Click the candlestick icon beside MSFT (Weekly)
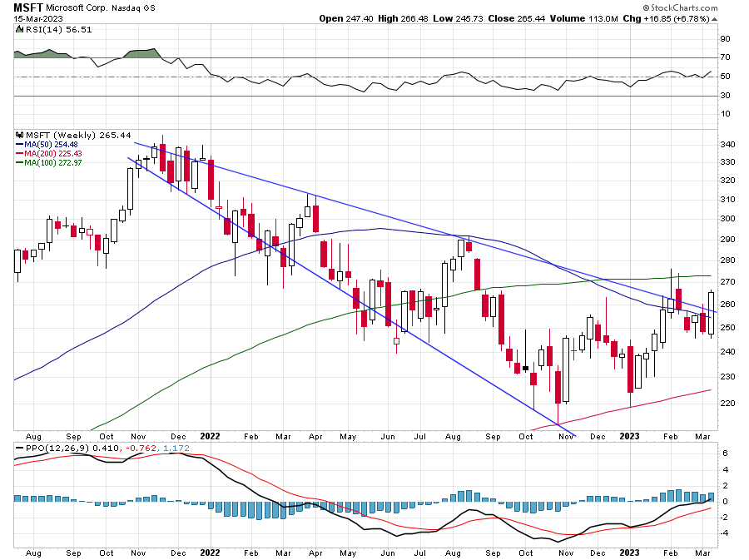This screenshot has width=749, height=560. 19,135
